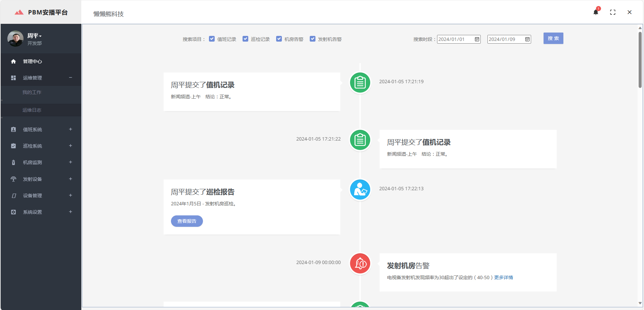The height and width of the screenshot is (310, 644).
Task: Click the icon beside 机房监测
Action: [x=13, y=162]
